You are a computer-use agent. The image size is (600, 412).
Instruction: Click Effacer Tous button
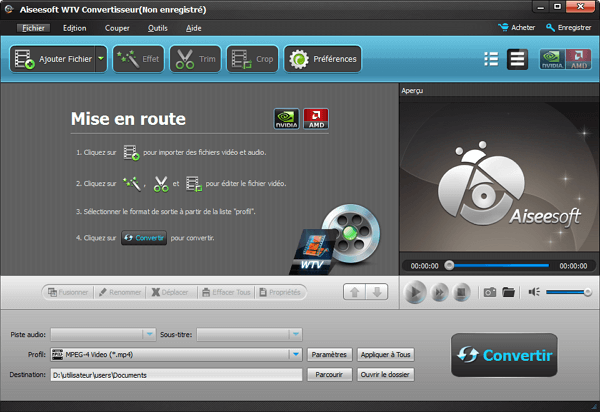226,292
